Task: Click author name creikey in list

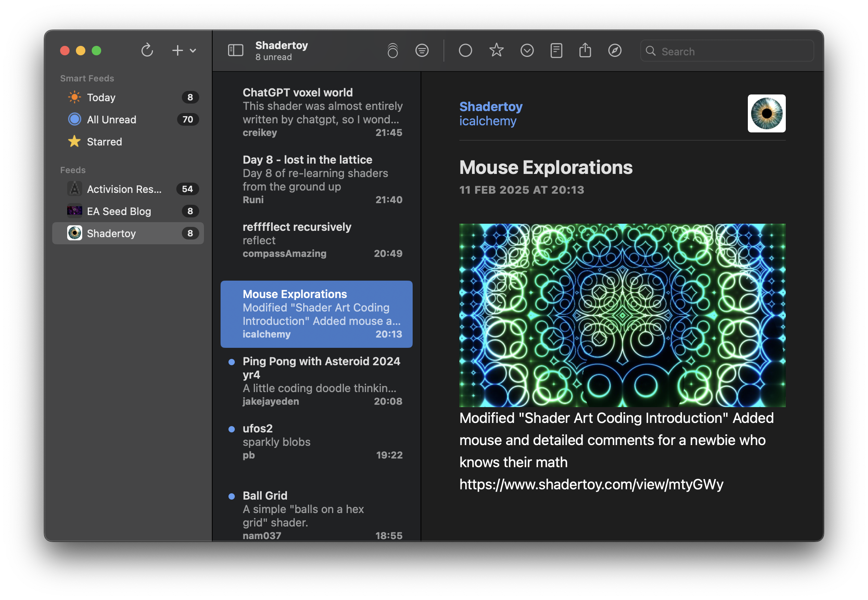Action: pos(260,133)
